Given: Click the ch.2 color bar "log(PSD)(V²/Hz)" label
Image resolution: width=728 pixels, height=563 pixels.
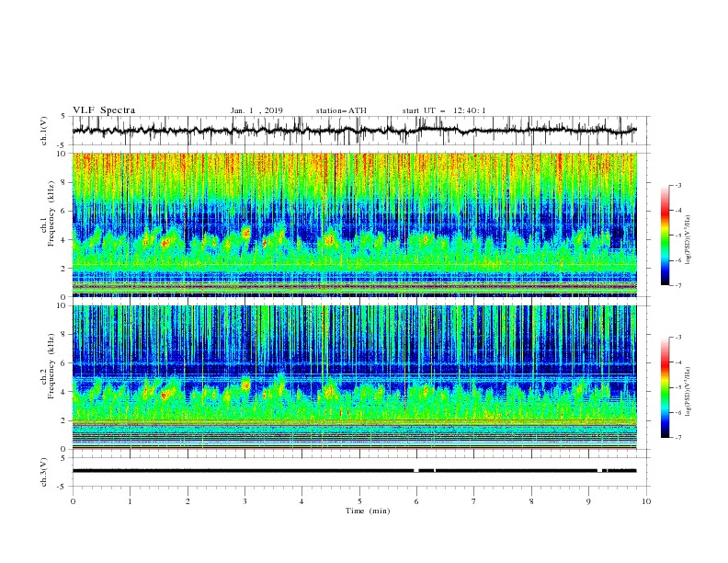Looking at the screenshot, I should 688,392.
